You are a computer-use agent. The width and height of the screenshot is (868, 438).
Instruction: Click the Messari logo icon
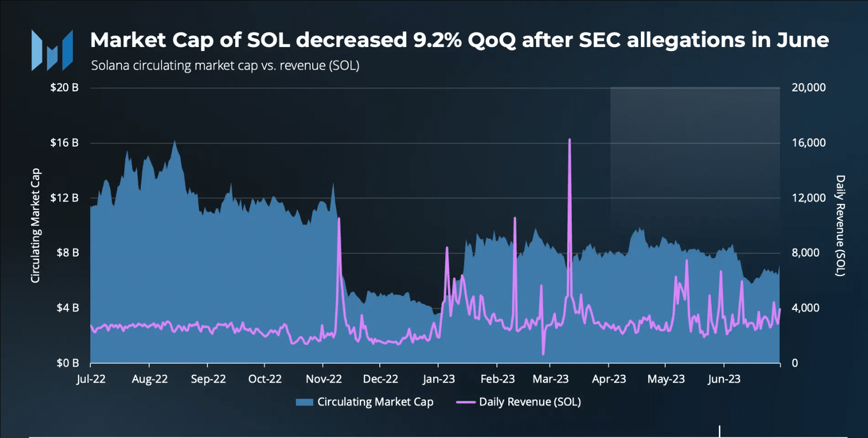[52, 50]
